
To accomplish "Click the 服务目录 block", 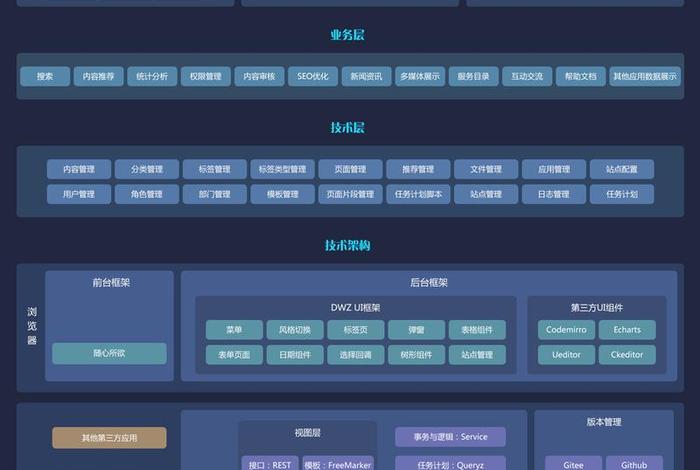I will pos(474,76).
